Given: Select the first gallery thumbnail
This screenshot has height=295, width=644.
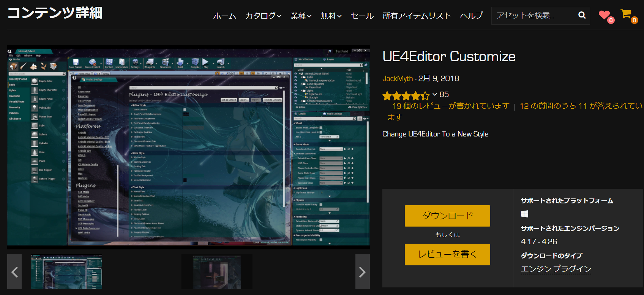Looking at the screenshot, I should (66, 272).
